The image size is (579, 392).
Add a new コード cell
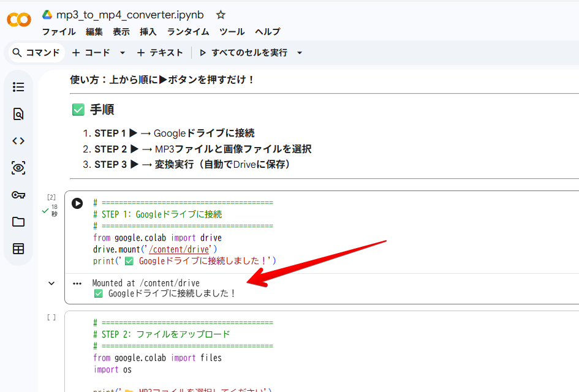(x=91, y=53)
